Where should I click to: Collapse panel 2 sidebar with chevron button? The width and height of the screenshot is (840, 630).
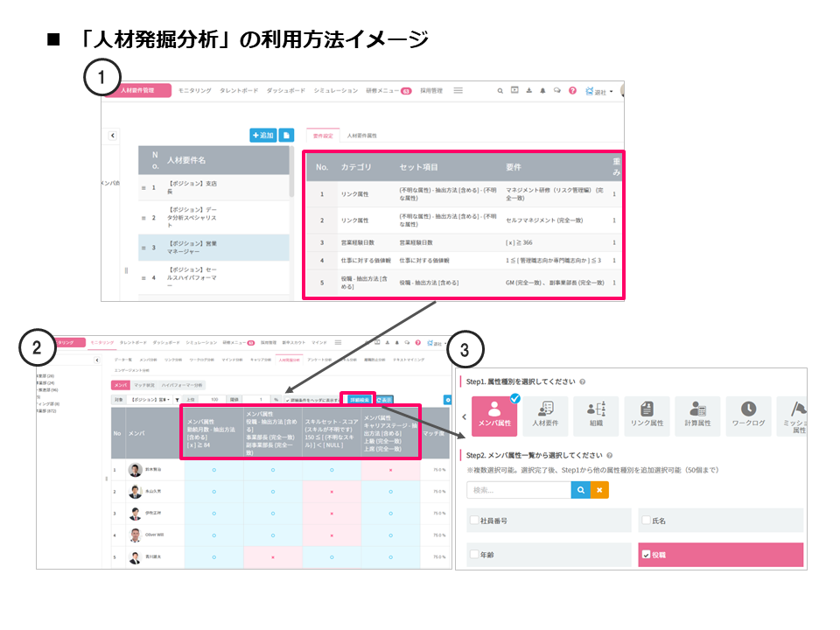97,360
